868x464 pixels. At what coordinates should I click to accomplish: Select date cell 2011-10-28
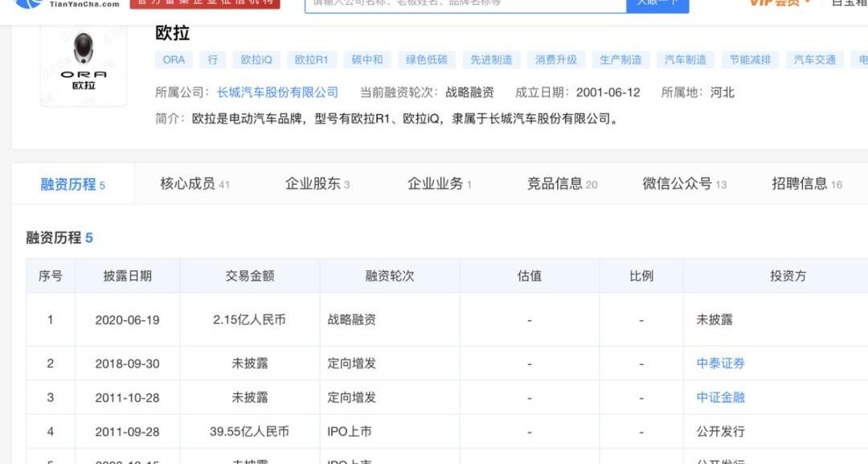coord(127,398)
